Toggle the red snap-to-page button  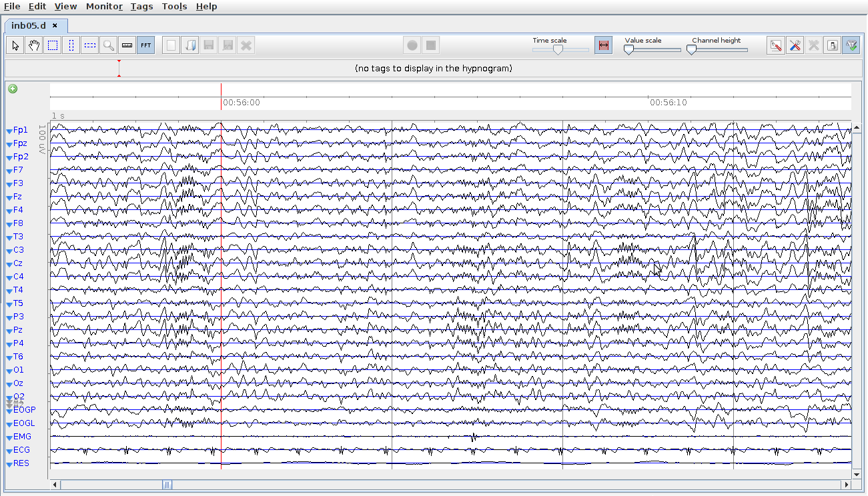(x=603, y=45)
